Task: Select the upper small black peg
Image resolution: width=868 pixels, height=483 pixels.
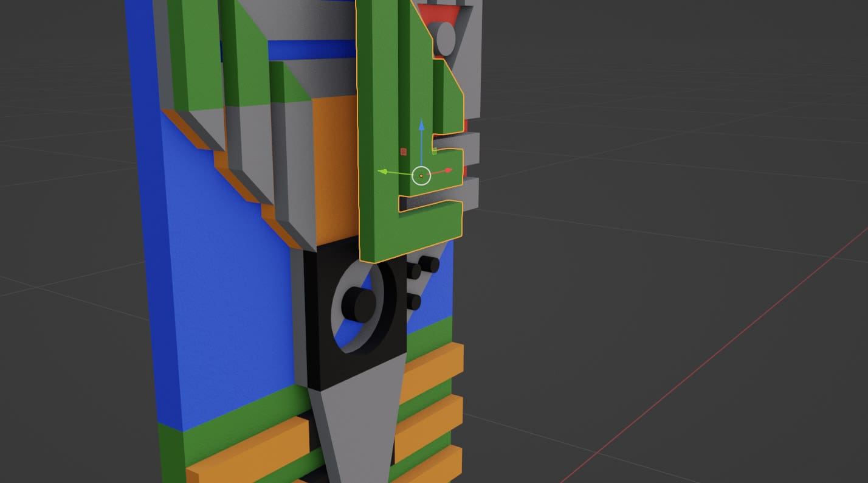Action: click(429, 265)
